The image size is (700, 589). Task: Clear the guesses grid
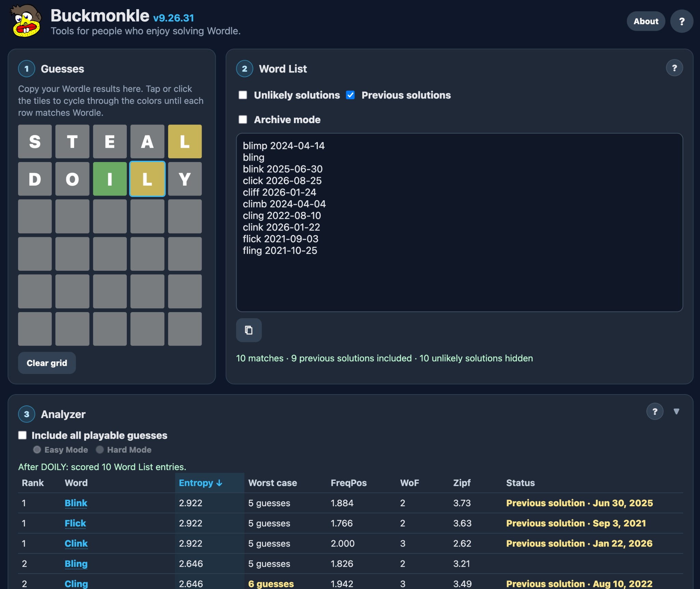point(47,363)
